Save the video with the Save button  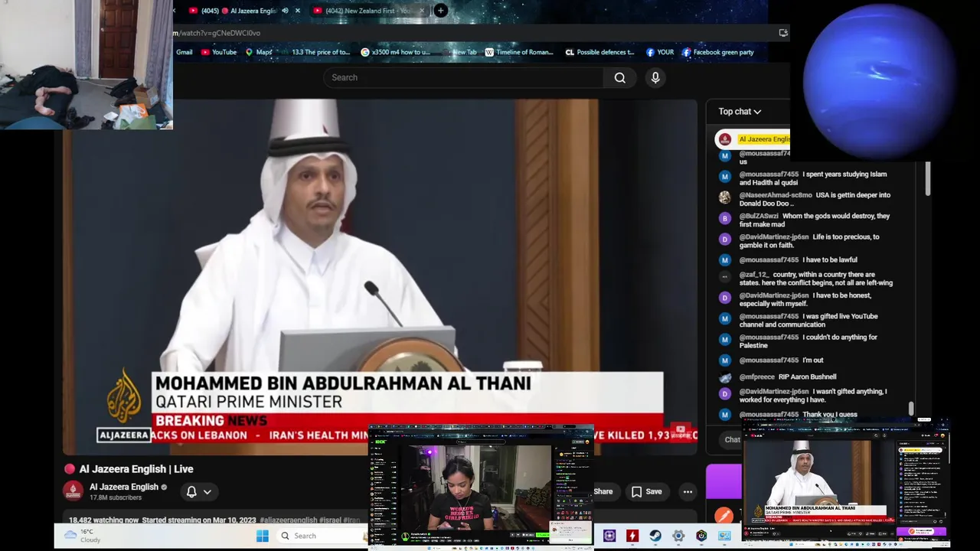646,492
